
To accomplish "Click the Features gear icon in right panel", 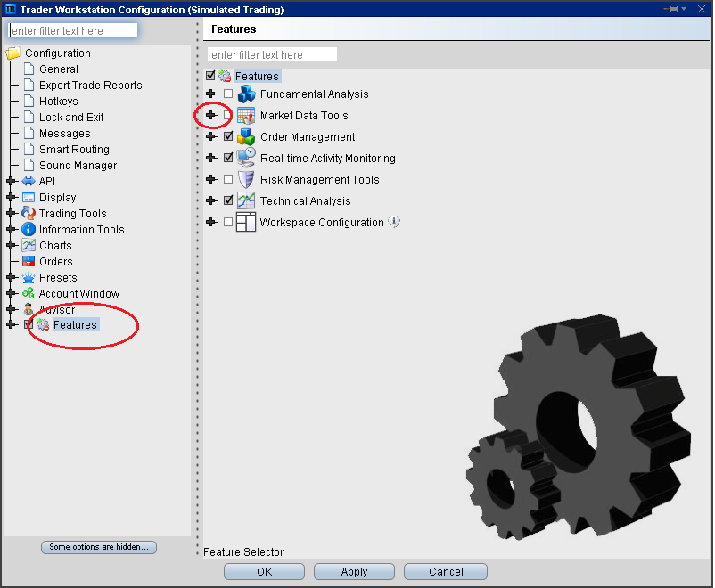I will [x=225, y=76].
